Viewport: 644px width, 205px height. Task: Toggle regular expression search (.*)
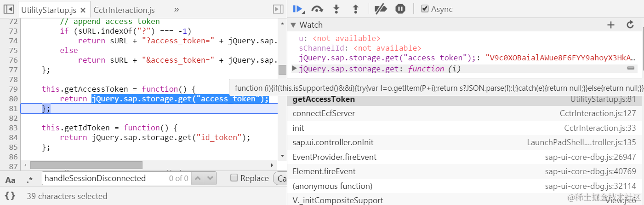[30, 179]
